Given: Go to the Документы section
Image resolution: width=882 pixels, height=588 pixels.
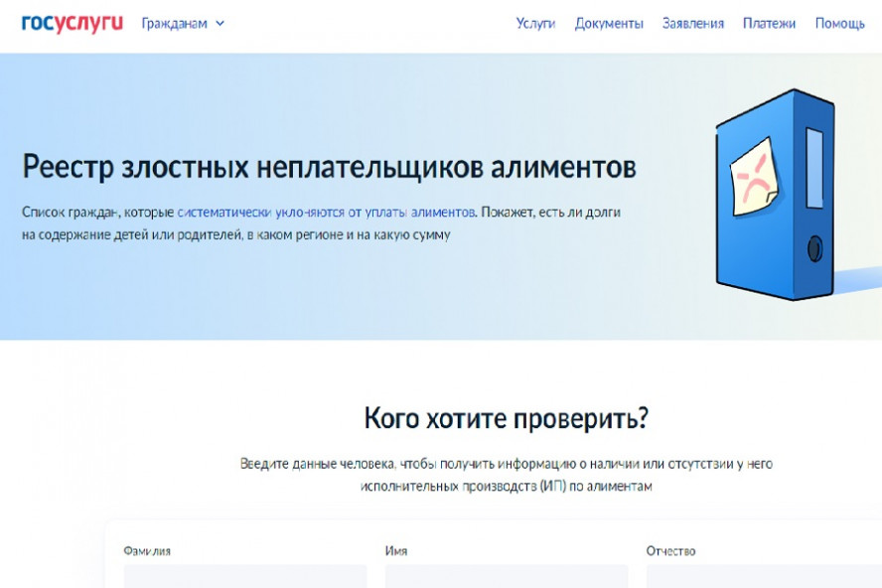Looking at the screenshot, I should [x=609, y=24].
